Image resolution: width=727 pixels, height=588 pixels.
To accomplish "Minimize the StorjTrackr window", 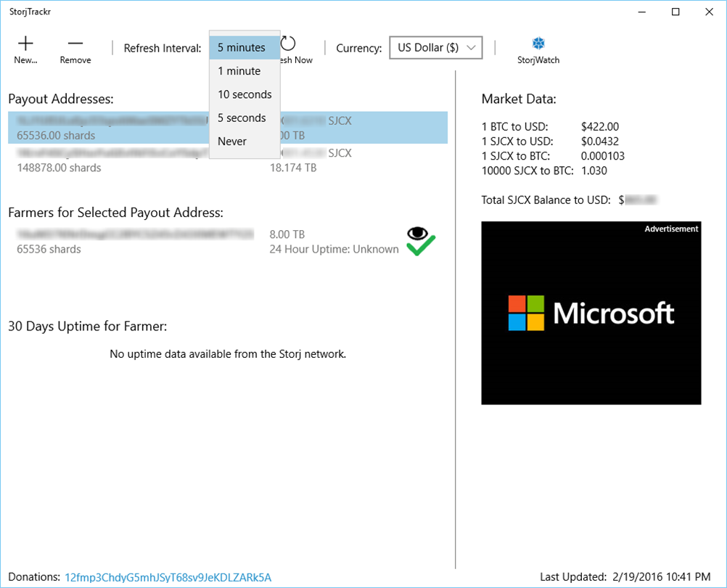I will click(x=642, y=12).
